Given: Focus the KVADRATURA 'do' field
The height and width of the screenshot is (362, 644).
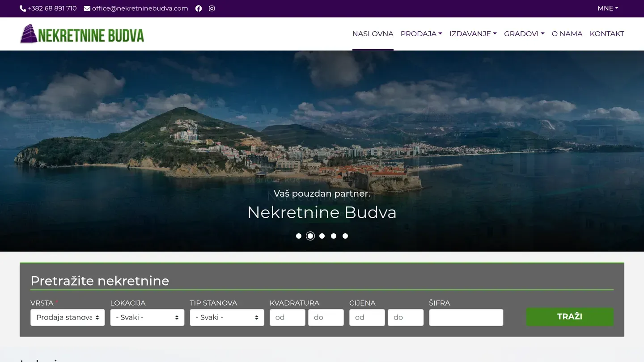Looking at the screenshot, I should [326, 317].
